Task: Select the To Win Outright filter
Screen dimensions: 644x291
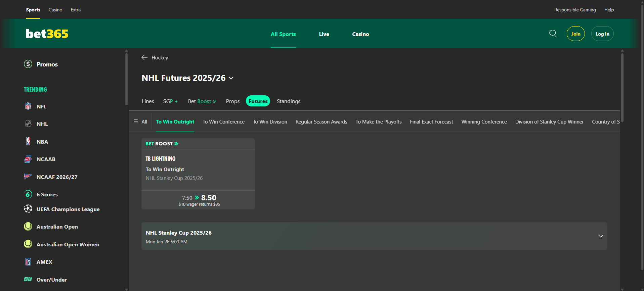Action: [x=175, y=122]
